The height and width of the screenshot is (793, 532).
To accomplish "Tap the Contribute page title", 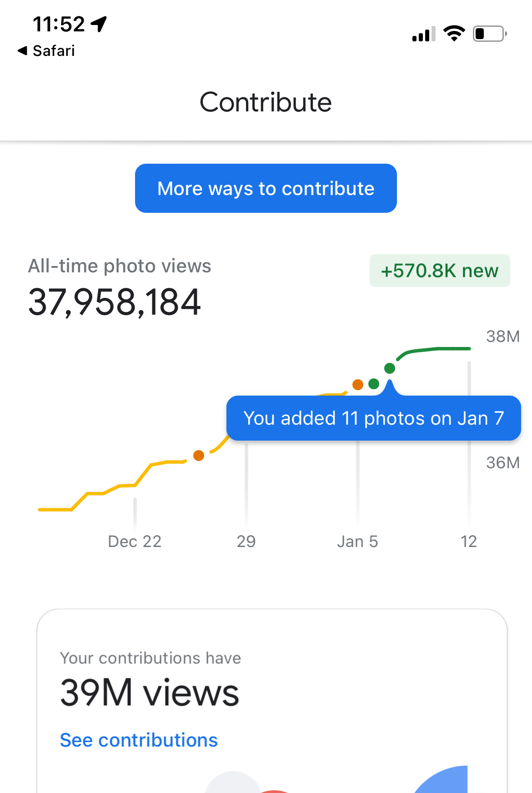I will click(266, 102).
